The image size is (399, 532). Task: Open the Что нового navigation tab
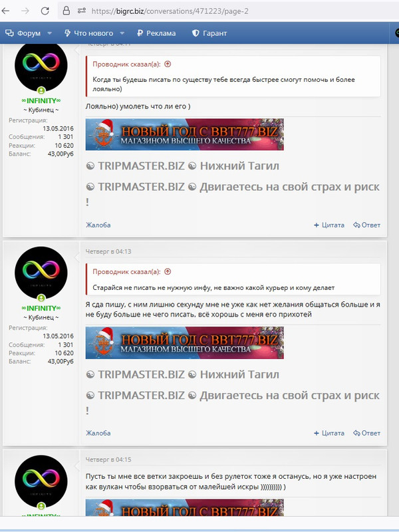89,33
